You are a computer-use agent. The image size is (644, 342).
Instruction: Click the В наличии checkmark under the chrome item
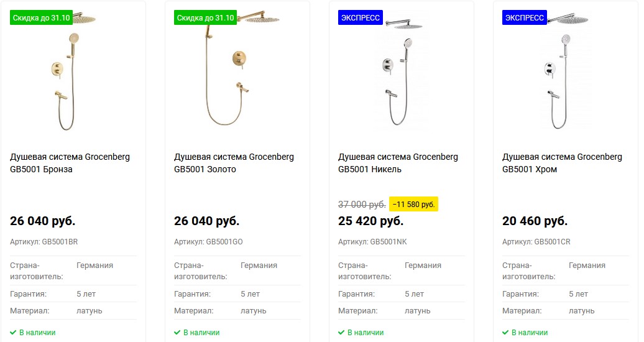coord(505,333)
